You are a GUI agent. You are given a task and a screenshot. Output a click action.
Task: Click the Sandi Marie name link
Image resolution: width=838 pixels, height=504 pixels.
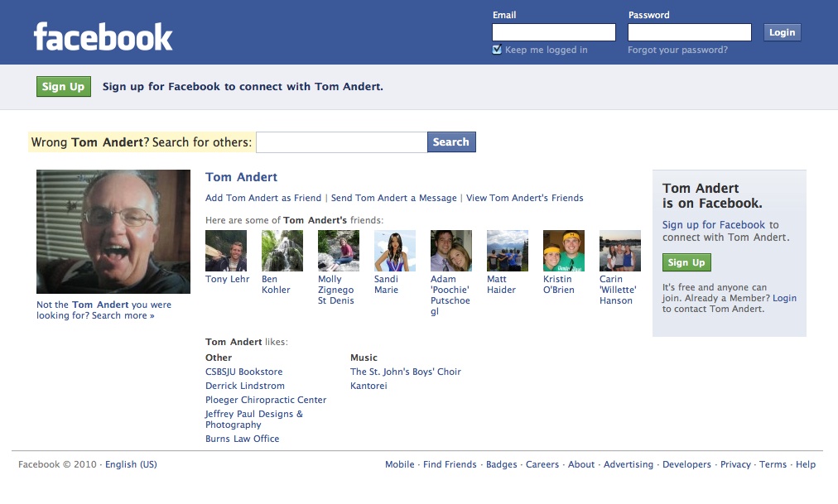387,285
